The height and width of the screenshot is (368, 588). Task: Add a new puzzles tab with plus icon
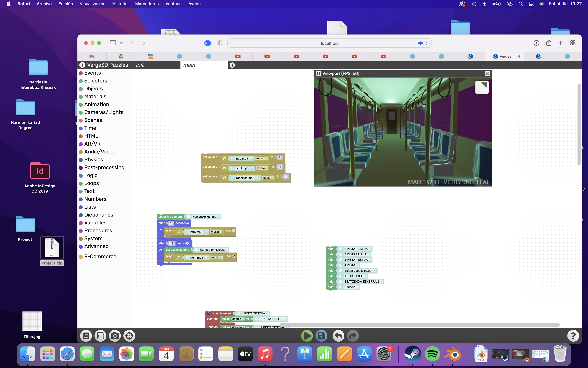(232, 65)
